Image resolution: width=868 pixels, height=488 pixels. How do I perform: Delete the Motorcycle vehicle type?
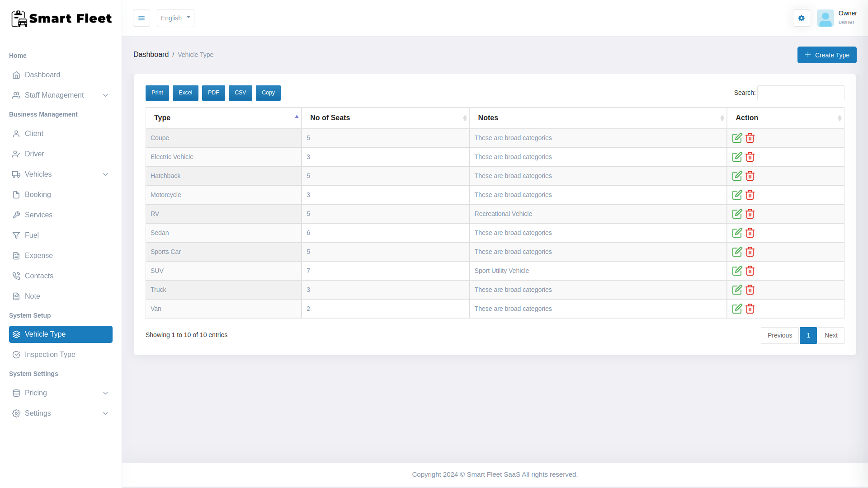point(750,195)
